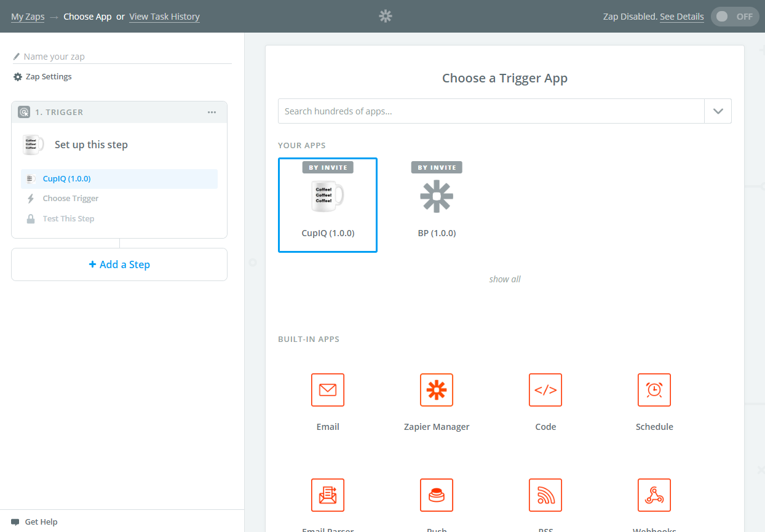Click the plus icon in Add a Step
The width and height of the screenshot is (765, 532).
93,264
